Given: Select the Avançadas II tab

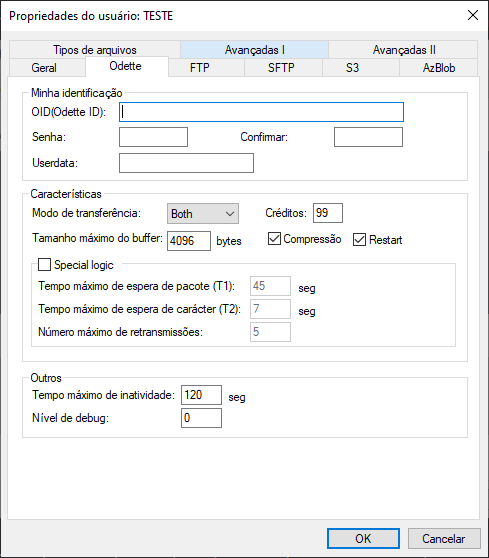Looking at the screenshot, I should tap(403, 50).
